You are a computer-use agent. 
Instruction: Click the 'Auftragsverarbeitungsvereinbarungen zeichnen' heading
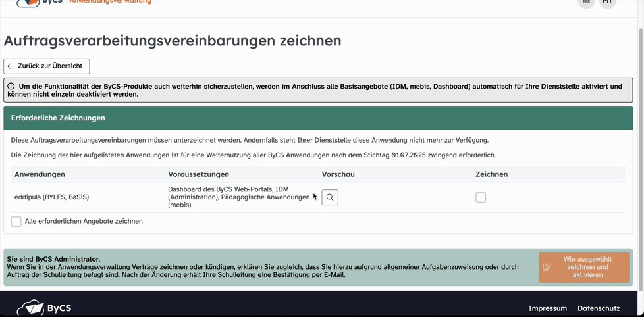(173, 41)
